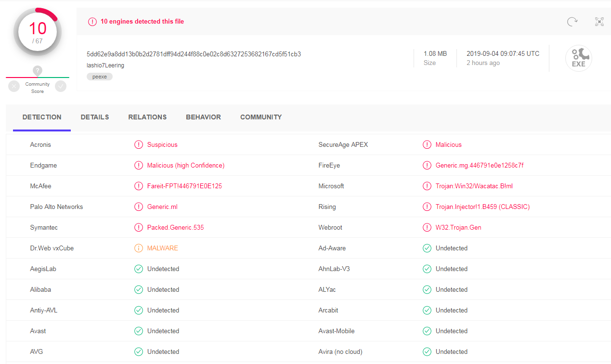This screenshot has height=364, width=611.
Task: Click the ALYac engine name
Action: pyautogui.click(x=328, y=289)
